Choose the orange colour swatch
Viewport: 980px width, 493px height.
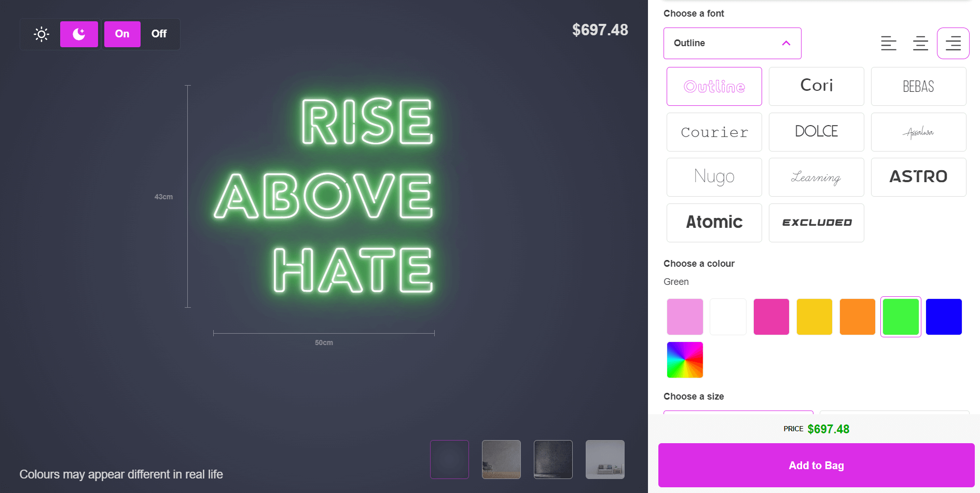[x=857, y=317]
